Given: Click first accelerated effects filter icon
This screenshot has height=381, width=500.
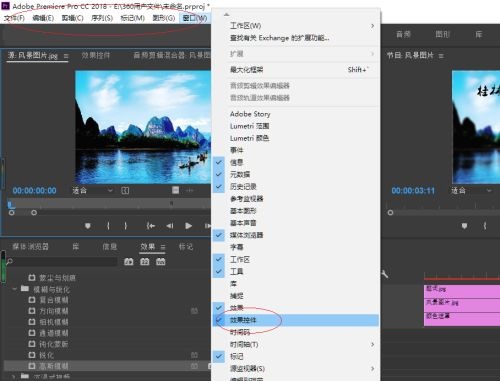Looking at the screenshot, I should tap(129, 262).
